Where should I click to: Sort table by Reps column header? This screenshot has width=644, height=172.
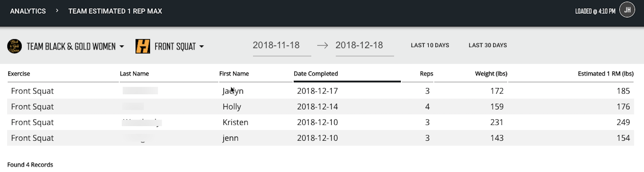[426, 74]
